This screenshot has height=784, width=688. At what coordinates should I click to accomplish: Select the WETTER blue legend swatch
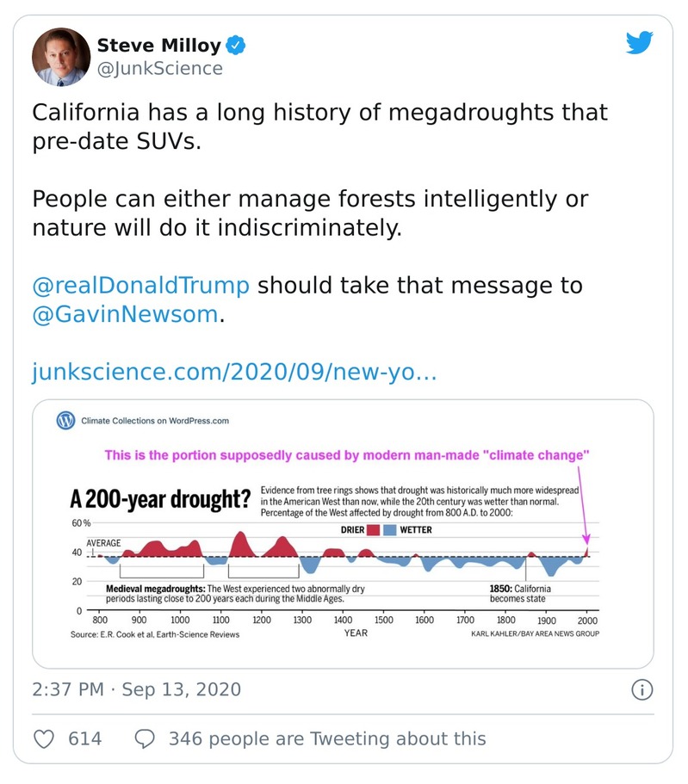(x=389, y=530)
